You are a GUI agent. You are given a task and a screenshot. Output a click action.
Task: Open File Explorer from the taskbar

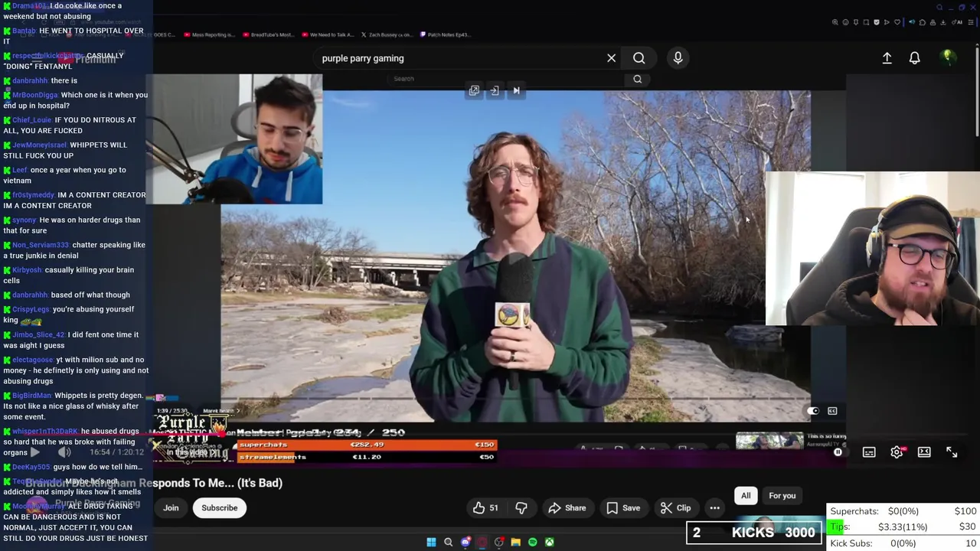click(x=516, y=543)
